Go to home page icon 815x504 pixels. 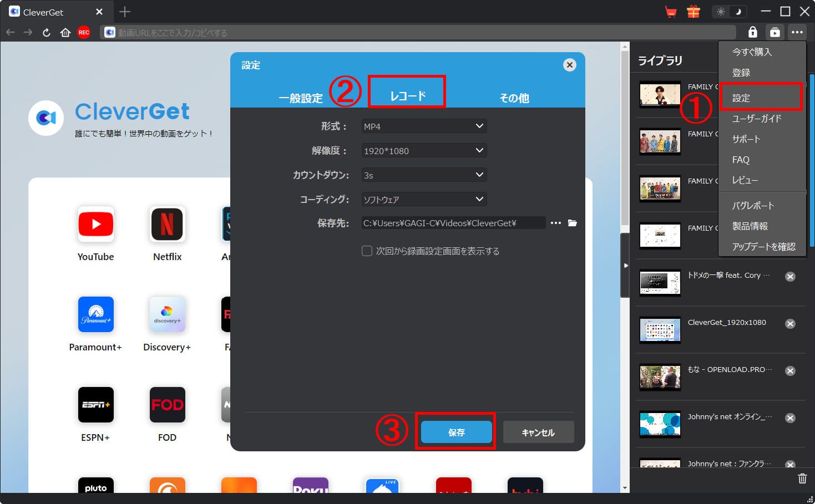[x=65, y=33]
